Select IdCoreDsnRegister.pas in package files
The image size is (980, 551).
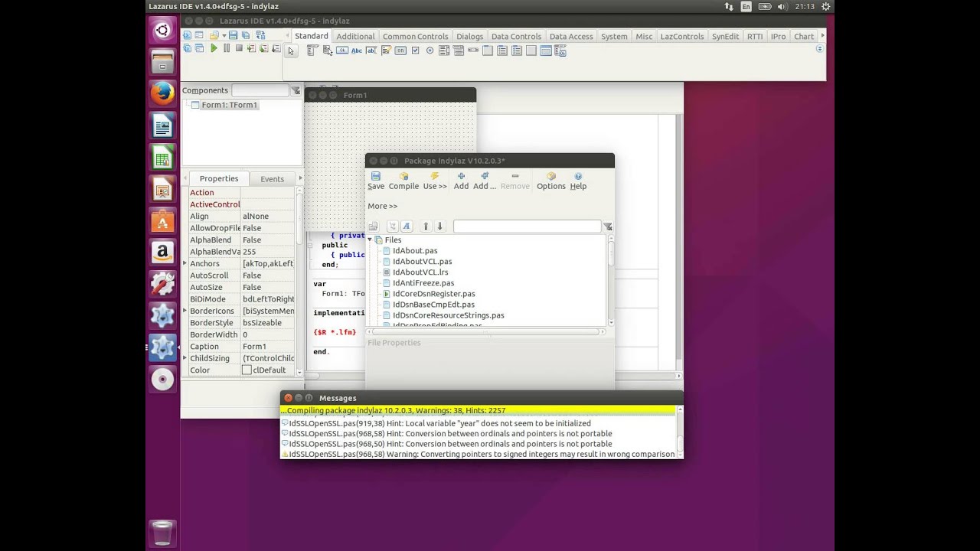pyautogui.click(x=433, y=293)
